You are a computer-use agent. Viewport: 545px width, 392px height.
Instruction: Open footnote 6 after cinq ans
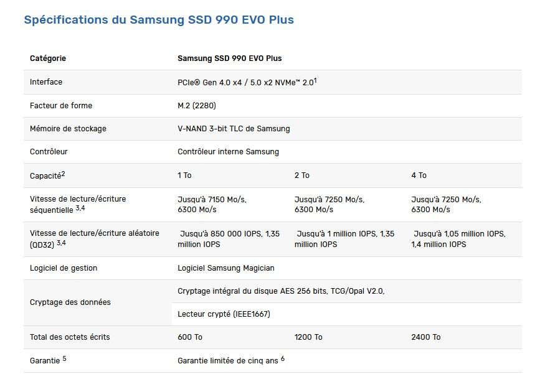click(282, 358)
